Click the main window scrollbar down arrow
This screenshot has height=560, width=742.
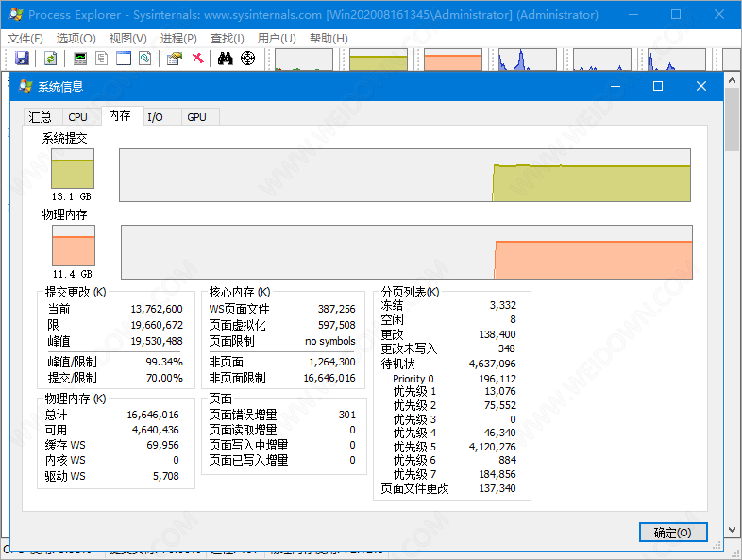click(732, 529)
